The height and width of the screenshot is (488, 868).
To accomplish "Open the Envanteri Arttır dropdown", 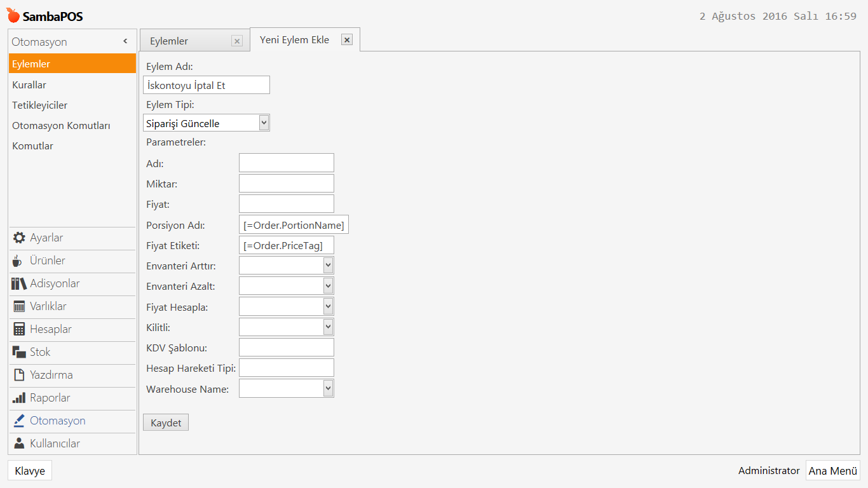I will [328, 265].
